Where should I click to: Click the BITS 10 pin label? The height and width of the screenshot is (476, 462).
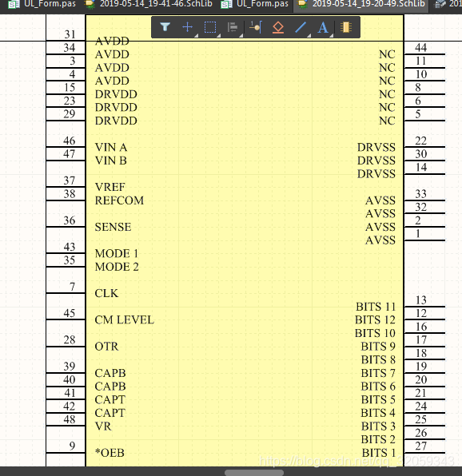pos(376,333)
